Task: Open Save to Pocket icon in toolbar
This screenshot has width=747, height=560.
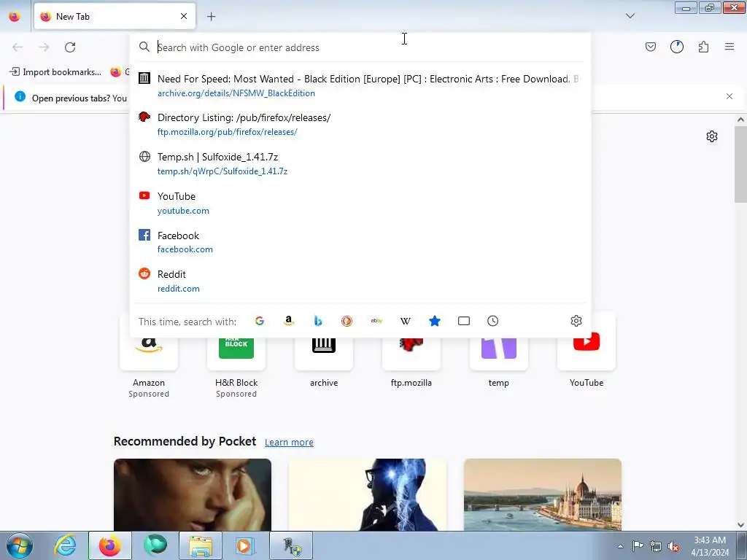Action: (650, 47)
